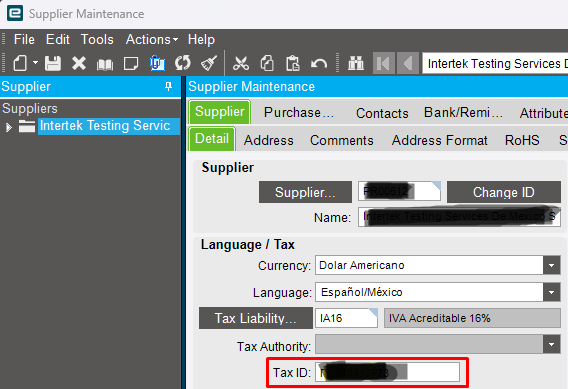The height and width of the screenshot is (389, 568).
Task: Click the Epicor app logo icon
Action: 15,13
